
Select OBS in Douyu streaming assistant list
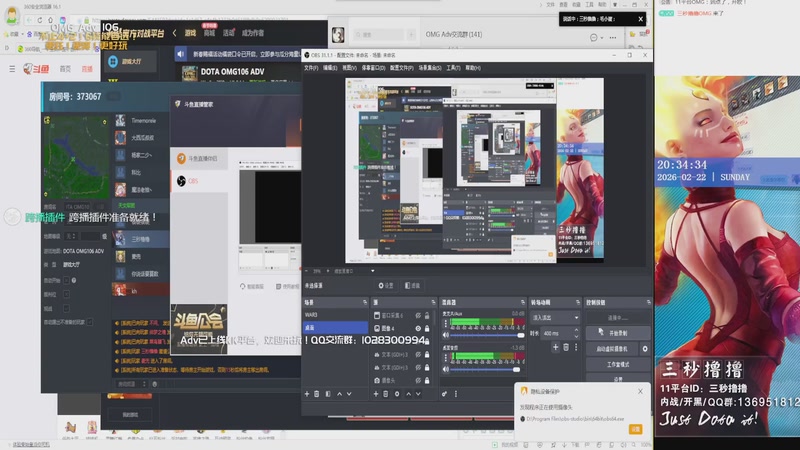coord(199,181)
